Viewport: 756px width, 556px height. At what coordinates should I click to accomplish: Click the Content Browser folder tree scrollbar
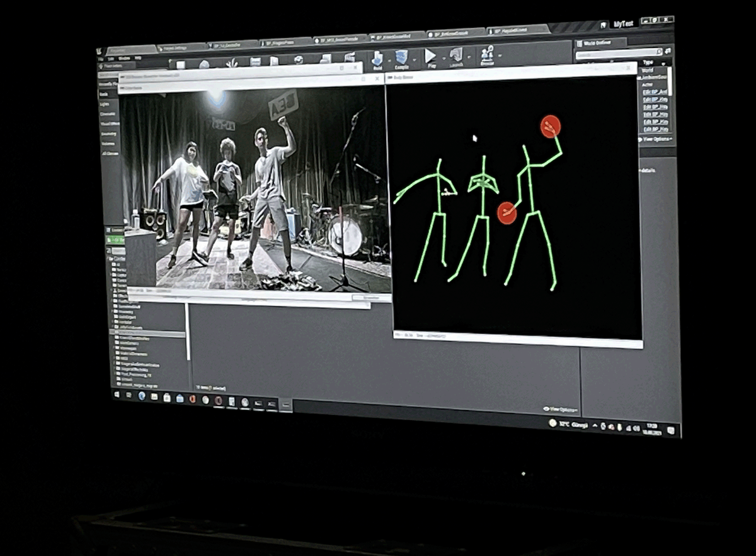click(187, 332)
